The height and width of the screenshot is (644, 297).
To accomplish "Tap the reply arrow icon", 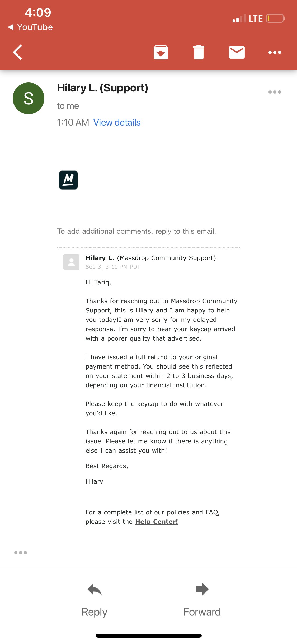I will coord(95,590).
